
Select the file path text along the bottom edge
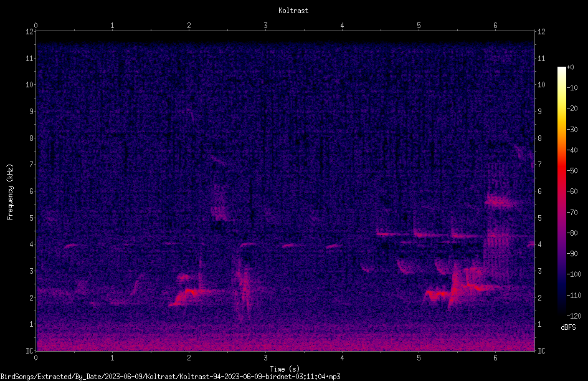[170, 377]
